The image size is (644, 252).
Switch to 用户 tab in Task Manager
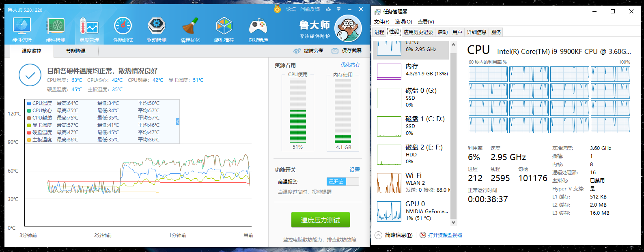pyautogui.click(x=457, y=32)
